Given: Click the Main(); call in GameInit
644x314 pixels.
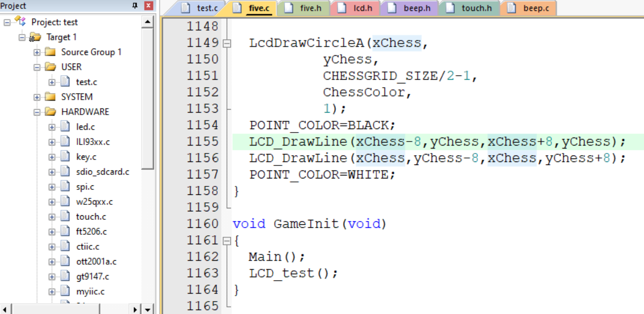Looking at the screenshot, I should pos(277,257).
